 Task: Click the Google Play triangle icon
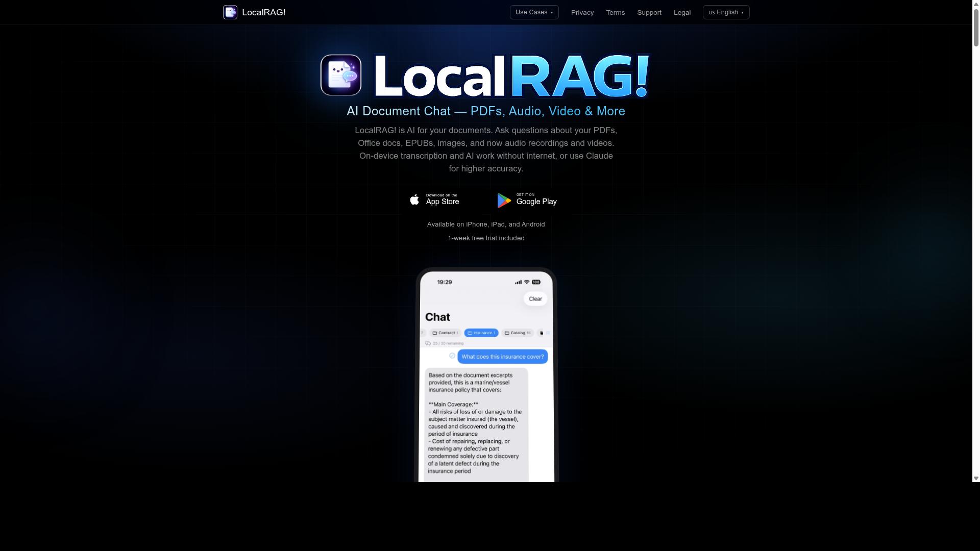pos(504,201)
